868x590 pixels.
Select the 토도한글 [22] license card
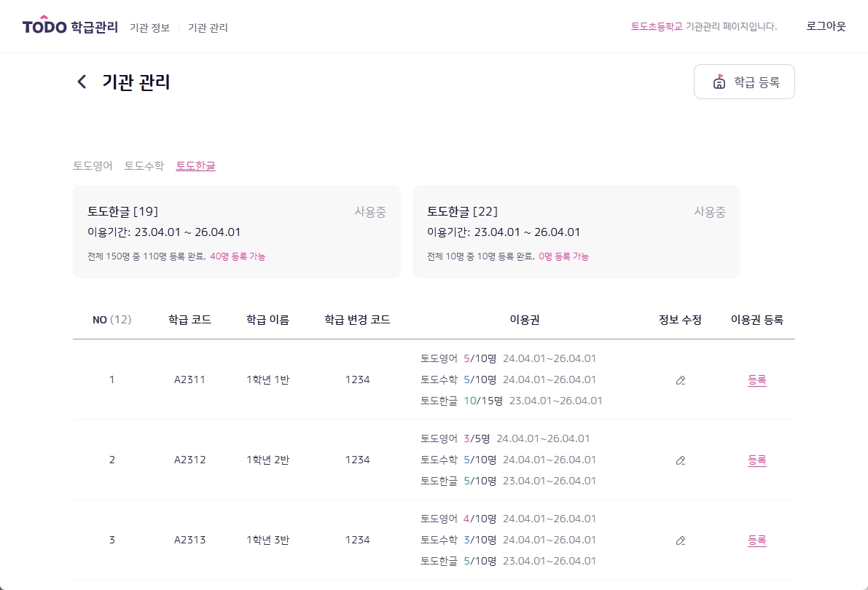click(576, 232)
